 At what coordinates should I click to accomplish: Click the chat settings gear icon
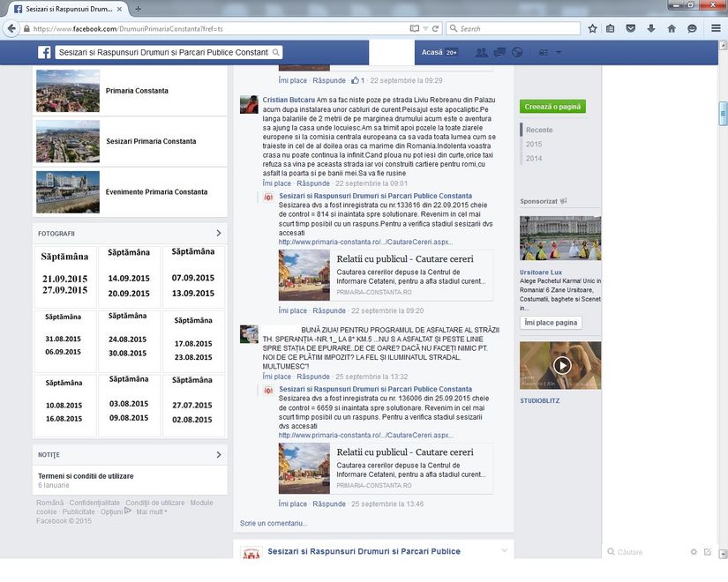pos(694,552)
